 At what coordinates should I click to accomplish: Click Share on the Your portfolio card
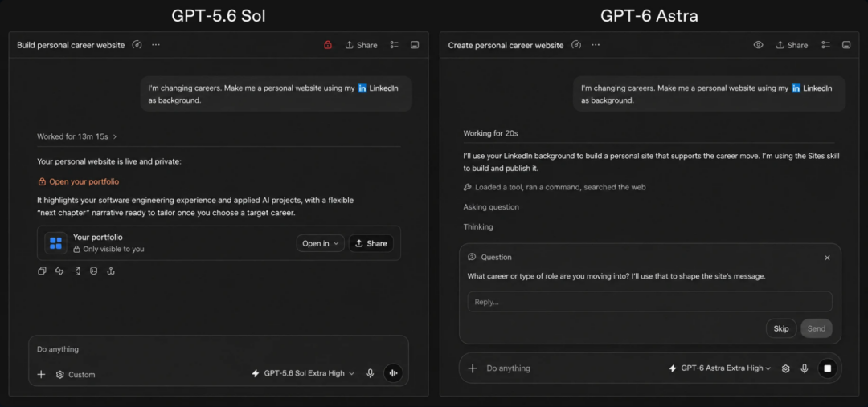point(371,243)
